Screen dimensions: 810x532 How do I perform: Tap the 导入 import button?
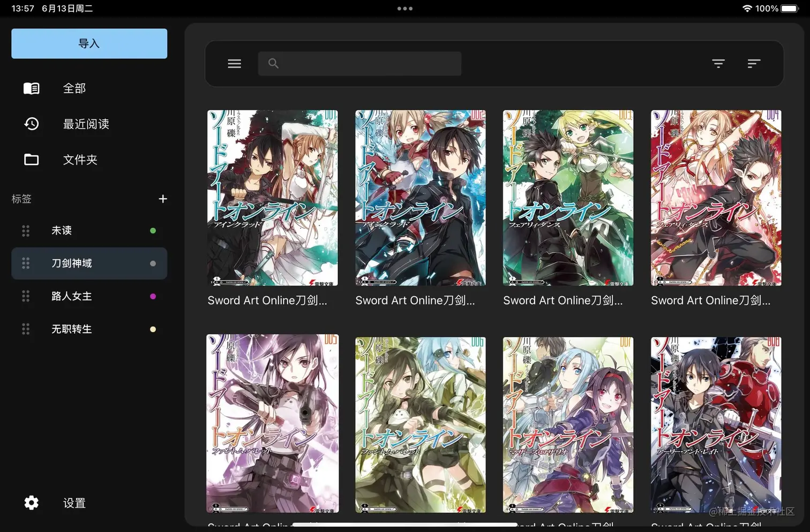pyautogui.click(x=89, y=43)
